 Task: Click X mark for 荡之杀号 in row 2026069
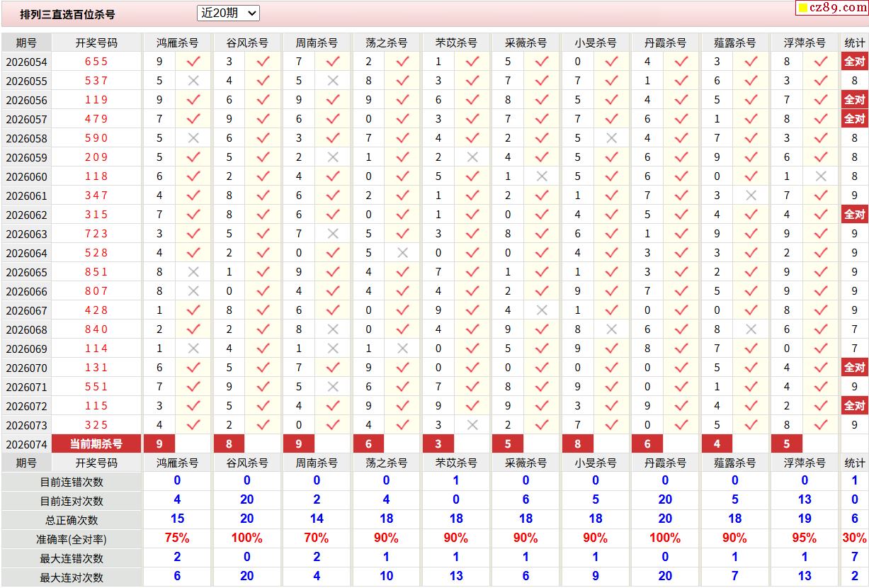403,349
